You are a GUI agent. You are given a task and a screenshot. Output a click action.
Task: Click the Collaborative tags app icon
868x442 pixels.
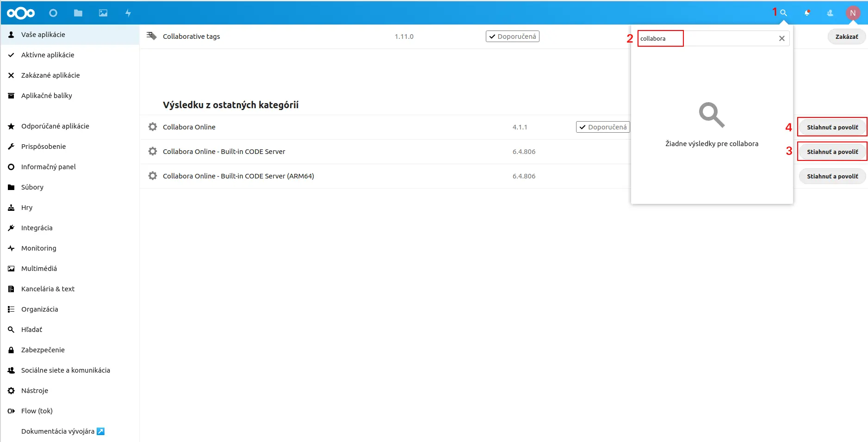click(152, 36)
